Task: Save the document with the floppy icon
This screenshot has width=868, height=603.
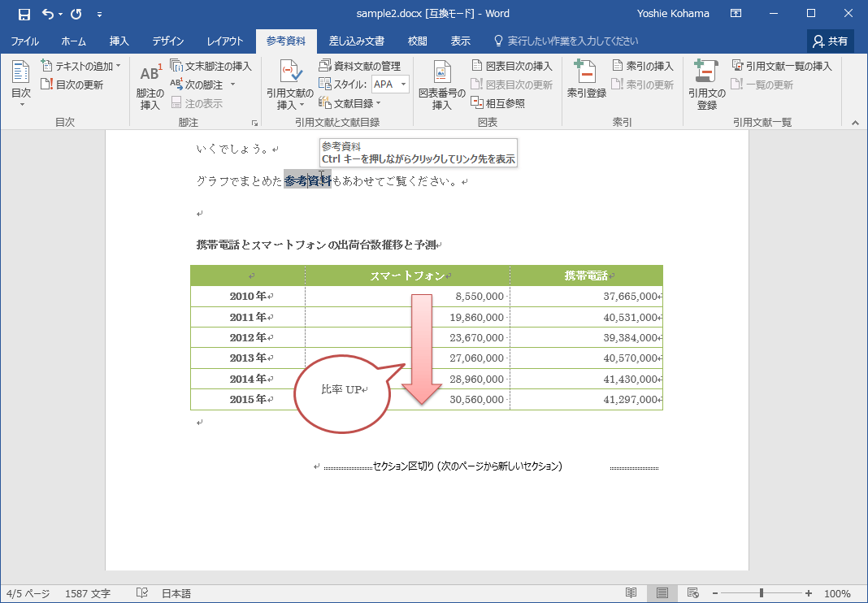Action: click(24, 14)
